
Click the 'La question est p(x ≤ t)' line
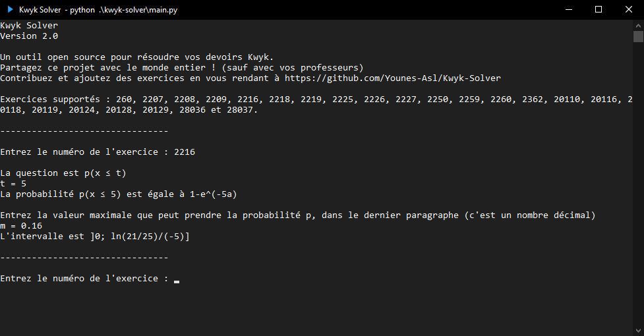coord(63,173)
